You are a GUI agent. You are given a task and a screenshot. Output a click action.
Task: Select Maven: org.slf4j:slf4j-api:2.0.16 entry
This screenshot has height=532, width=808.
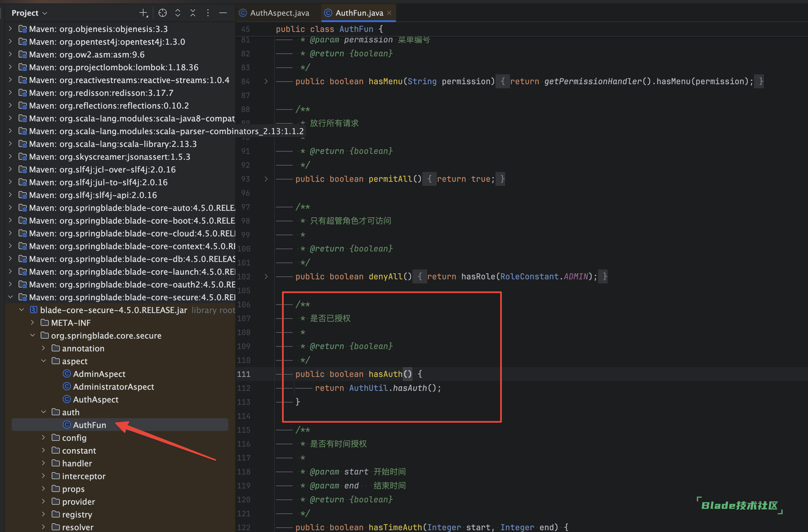click(x=93, y=195)
